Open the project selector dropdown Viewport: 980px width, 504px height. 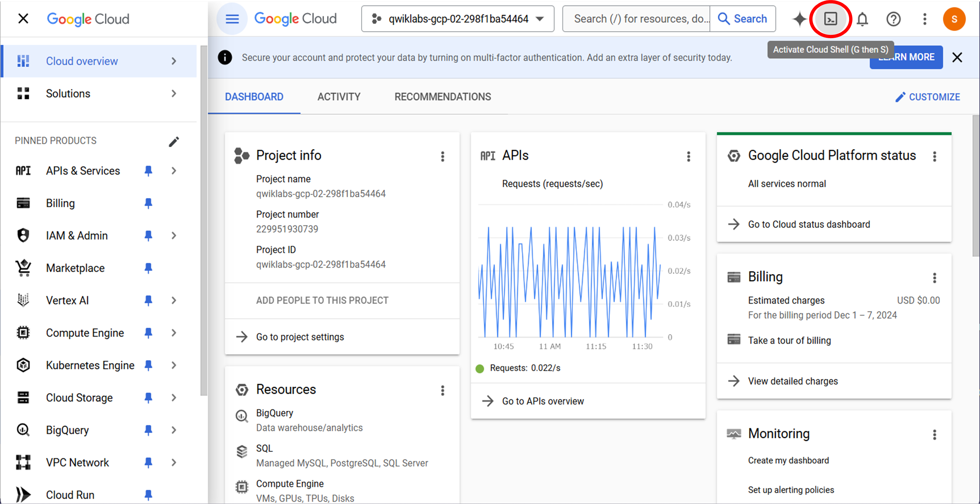pyautogui.click(x=458, y=19)
